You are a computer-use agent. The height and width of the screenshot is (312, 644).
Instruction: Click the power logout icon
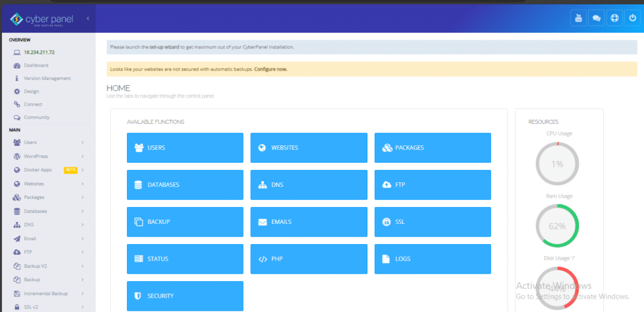click(x=632, y=18)
